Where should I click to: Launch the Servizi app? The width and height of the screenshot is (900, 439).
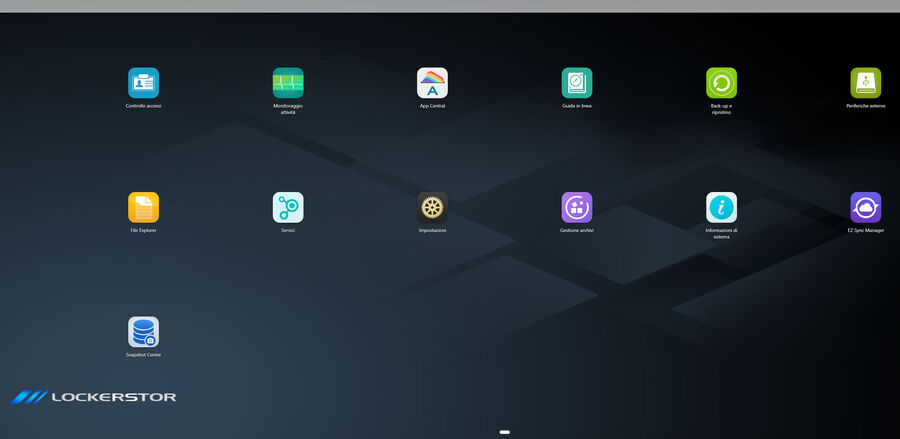(x=288, y=207)
